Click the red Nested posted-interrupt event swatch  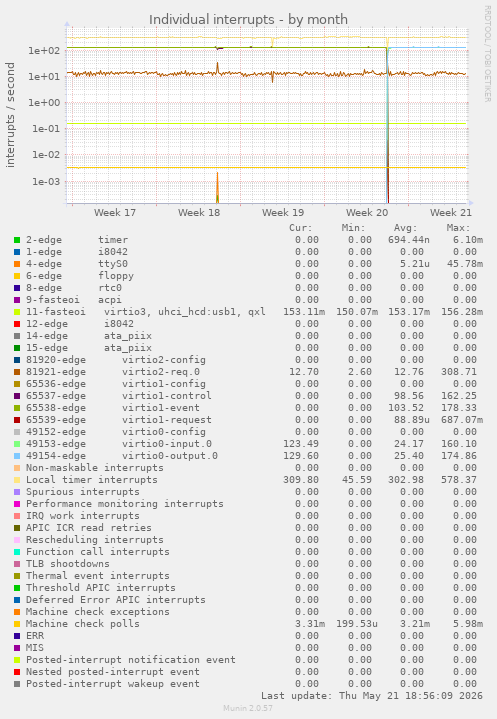17,672
